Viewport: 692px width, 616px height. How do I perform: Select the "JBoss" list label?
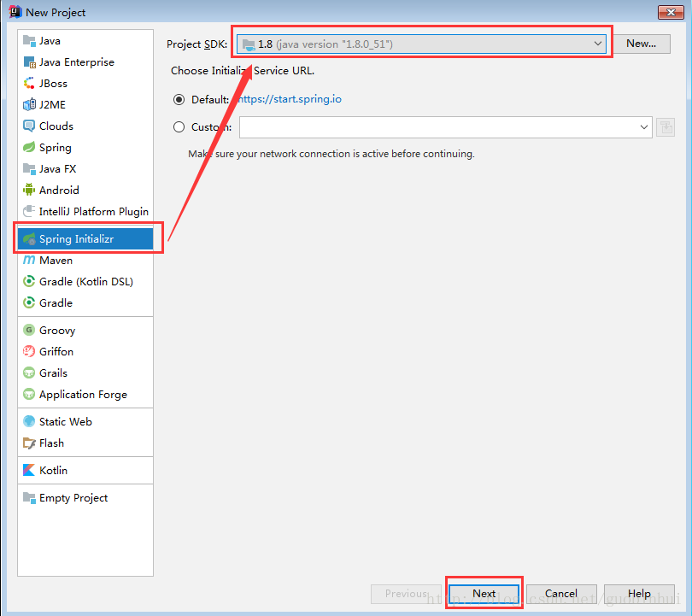click(x=54, y=84)
